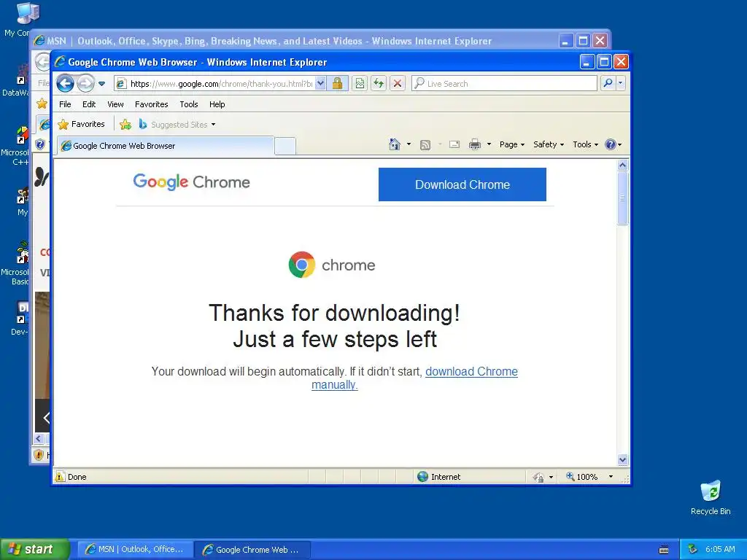Click the network tray icon by clock
The width and height of the screenshot is (747, 560).
693,549
